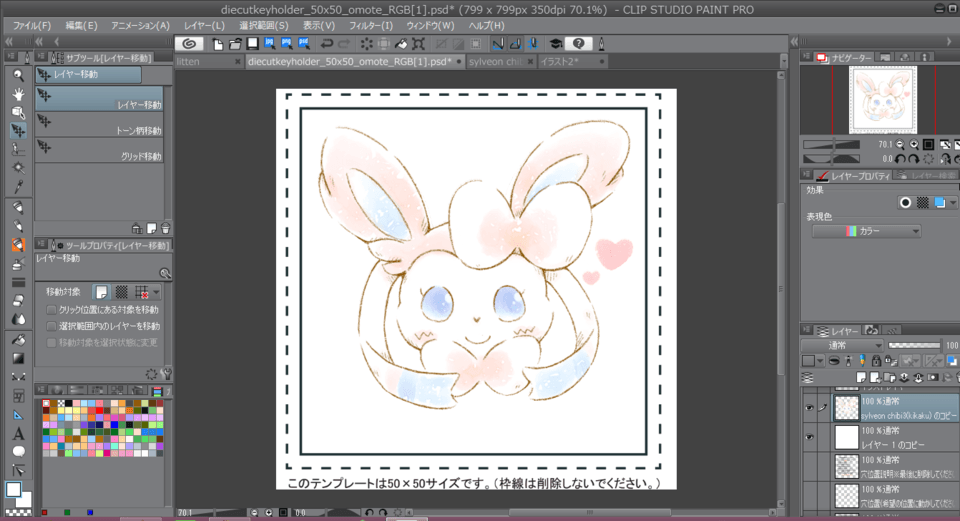This screenshot has height=521, width=960.
Task: Open the 表現色 カラー dropdown
Action: [x=867, y=231]
